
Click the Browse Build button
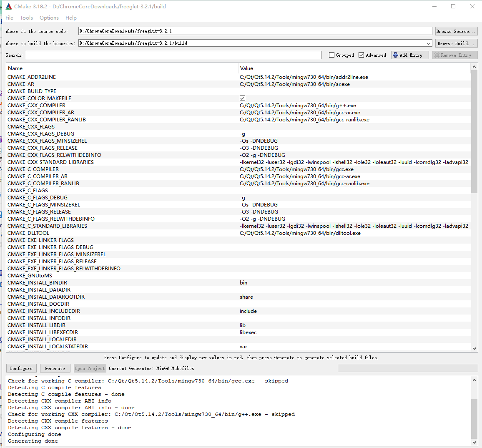click(457, 43)
